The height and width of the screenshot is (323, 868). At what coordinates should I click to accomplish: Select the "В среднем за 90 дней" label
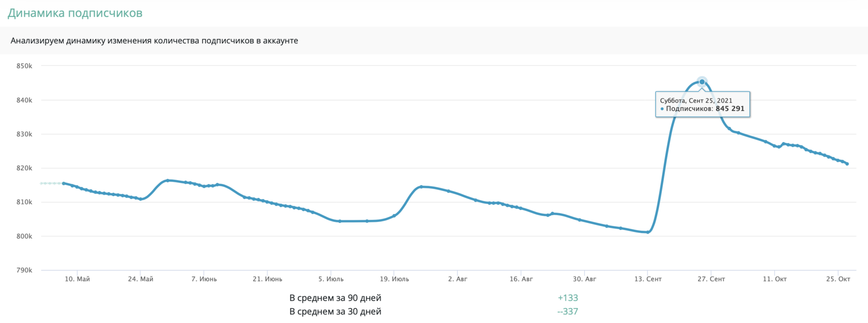pos(335,298)
